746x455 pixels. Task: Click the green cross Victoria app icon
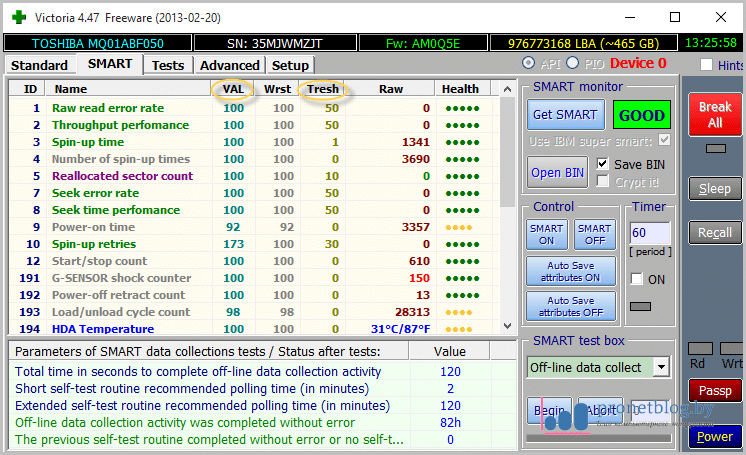point(19,18)
